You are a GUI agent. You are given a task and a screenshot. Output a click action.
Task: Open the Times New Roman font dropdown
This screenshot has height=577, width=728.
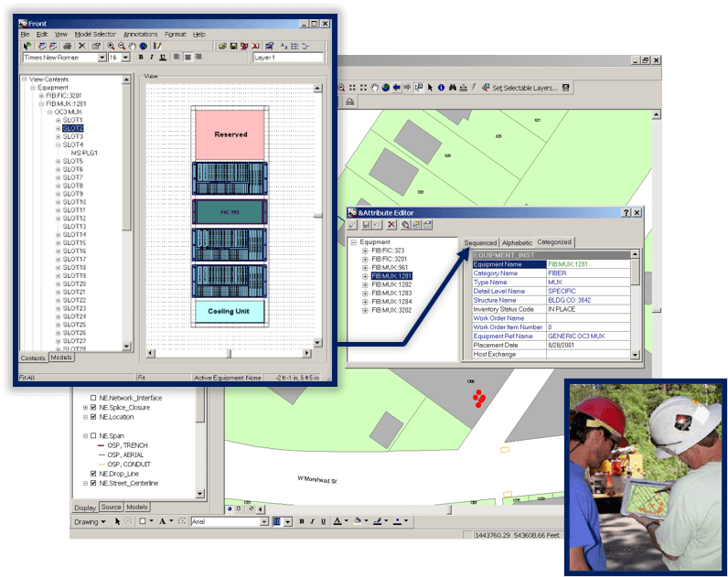click(x=102, y=58)
